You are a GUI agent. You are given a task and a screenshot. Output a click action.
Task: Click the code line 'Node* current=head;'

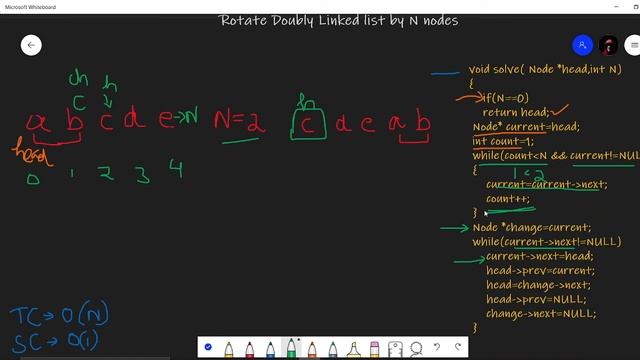click(x=526, y=127)
